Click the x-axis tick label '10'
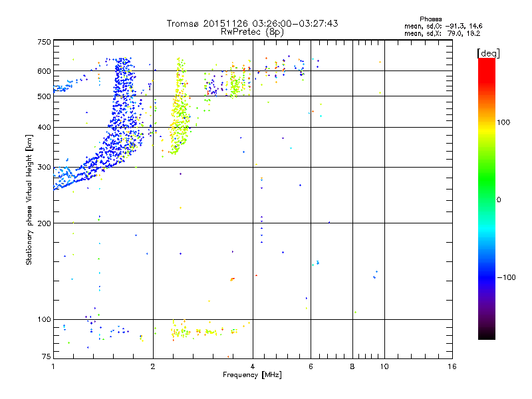The image size is (532, 399). coord(384,366)
